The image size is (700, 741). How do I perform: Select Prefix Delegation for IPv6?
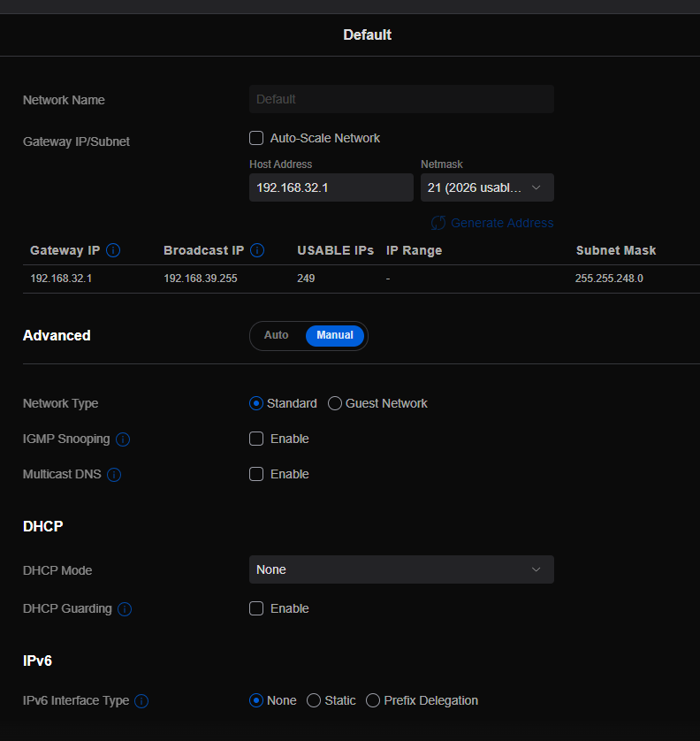point(373,700)
